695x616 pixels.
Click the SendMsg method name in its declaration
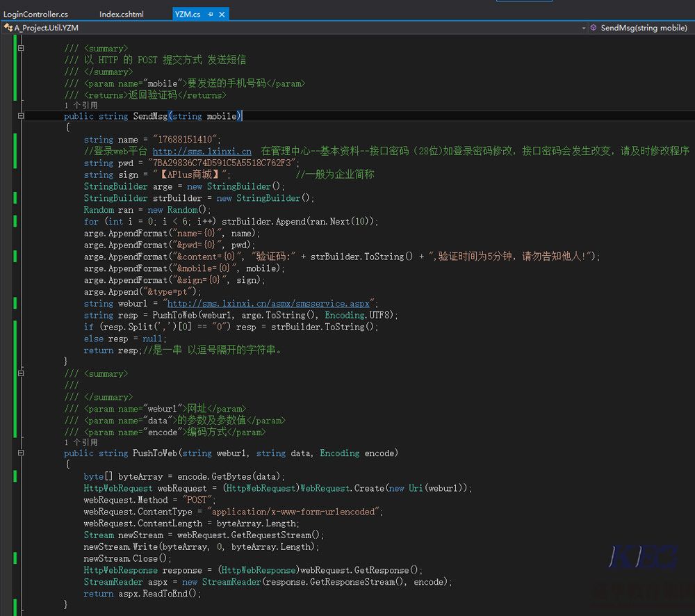[150, 116]
